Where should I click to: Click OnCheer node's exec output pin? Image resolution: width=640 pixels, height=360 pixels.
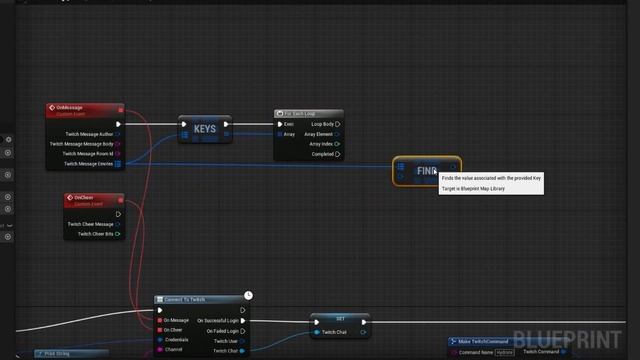118,214
